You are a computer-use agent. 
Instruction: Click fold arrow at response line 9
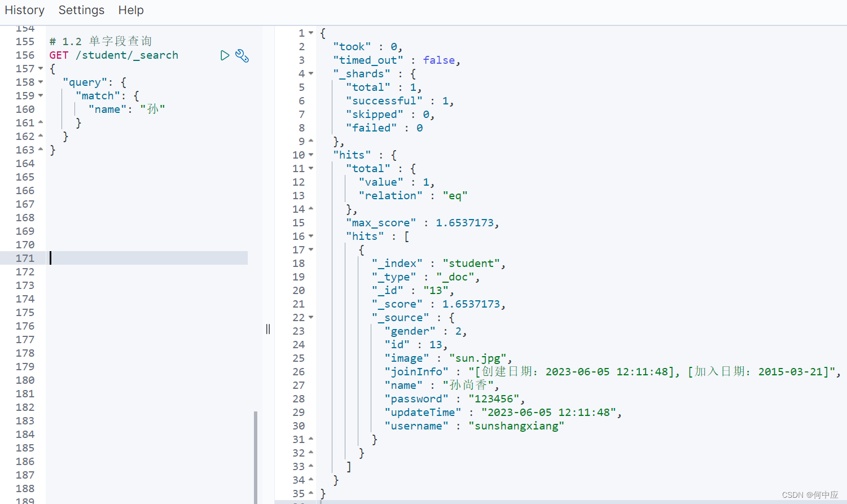(311, 141)
